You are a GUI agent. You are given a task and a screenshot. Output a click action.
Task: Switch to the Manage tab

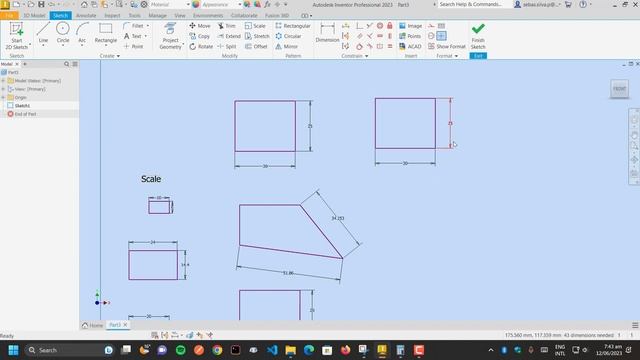158,16
